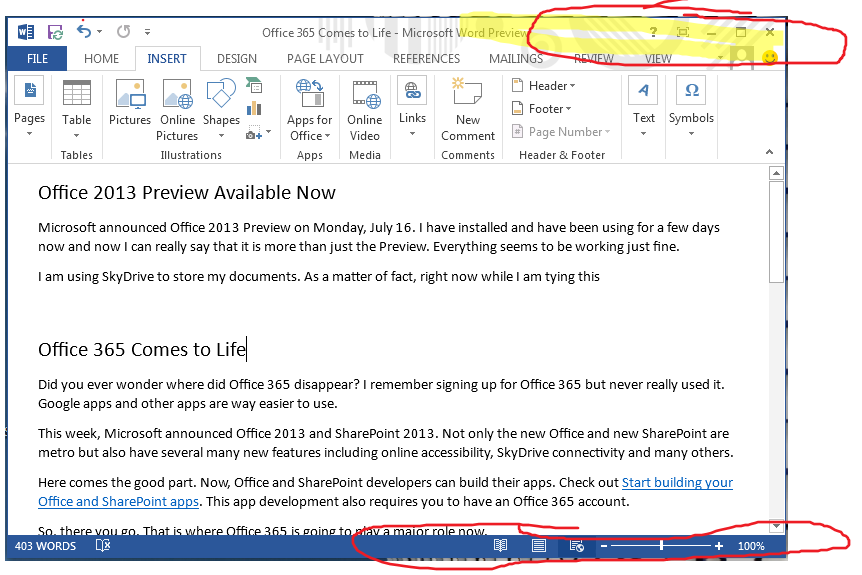The height and width of the screenshot is (575, 862).
Task: Insert a SmartArt graphic icon
Action: click(x=254, y=85)
